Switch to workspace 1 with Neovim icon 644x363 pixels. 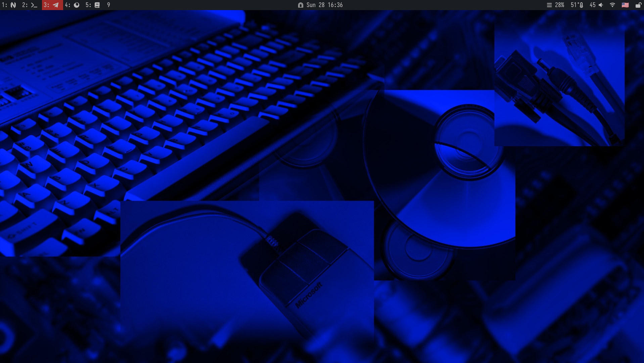coord(9,5)
